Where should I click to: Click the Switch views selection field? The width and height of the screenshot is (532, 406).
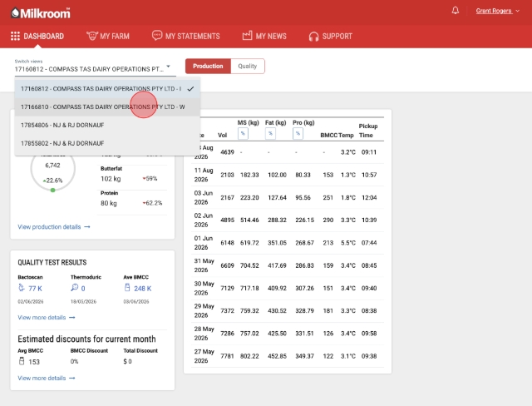click(95, 69)
